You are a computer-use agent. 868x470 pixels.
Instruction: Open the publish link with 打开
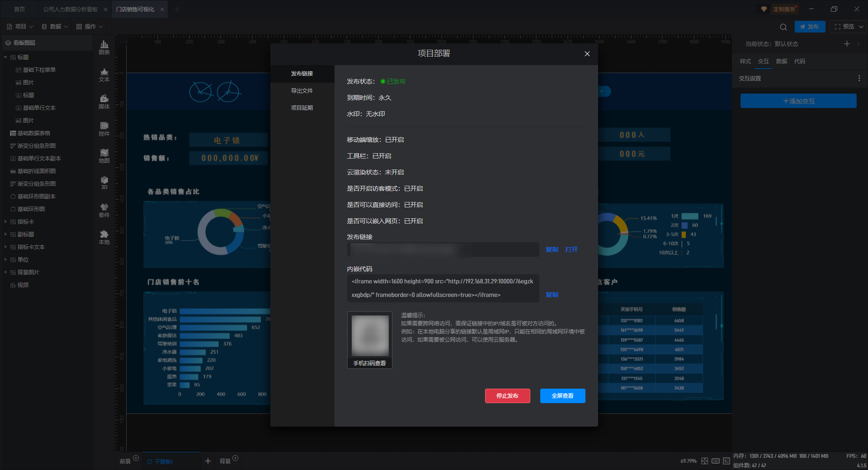[571, 249]
